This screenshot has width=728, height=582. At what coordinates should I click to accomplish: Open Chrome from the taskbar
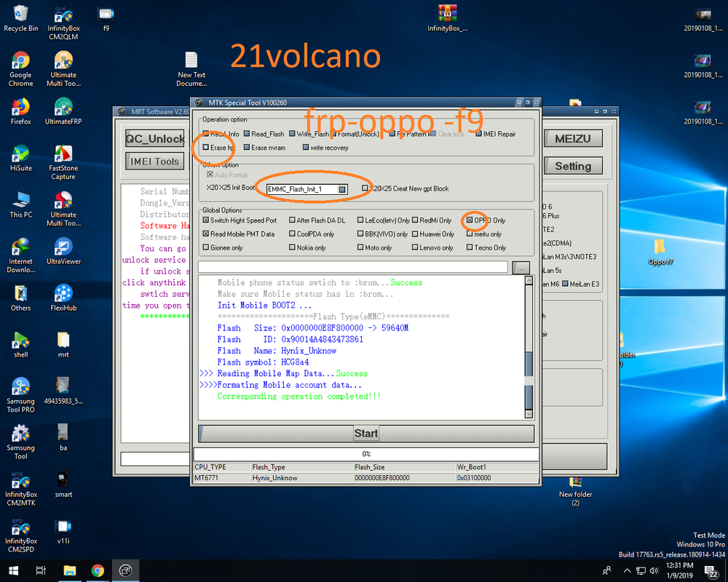point(98,570)
